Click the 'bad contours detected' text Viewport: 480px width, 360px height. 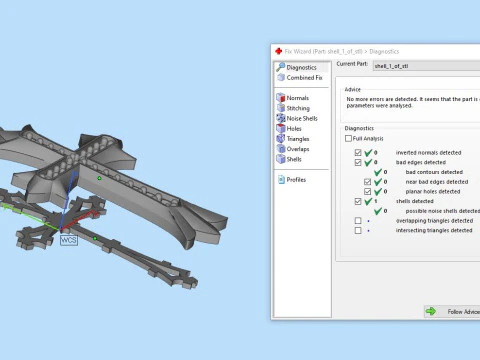pyautogui.click(x=434, y=172)
